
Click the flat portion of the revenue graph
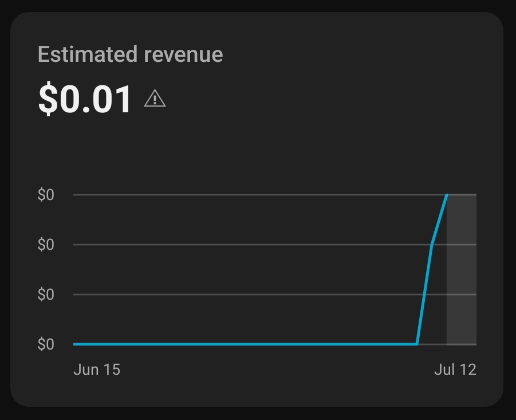(229, 344)
